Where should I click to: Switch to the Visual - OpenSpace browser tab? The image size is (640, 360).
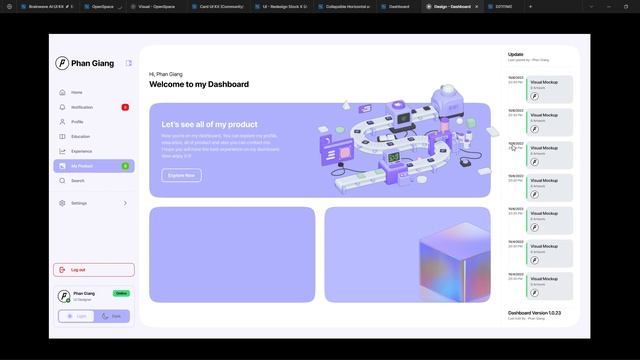(156, 7)
